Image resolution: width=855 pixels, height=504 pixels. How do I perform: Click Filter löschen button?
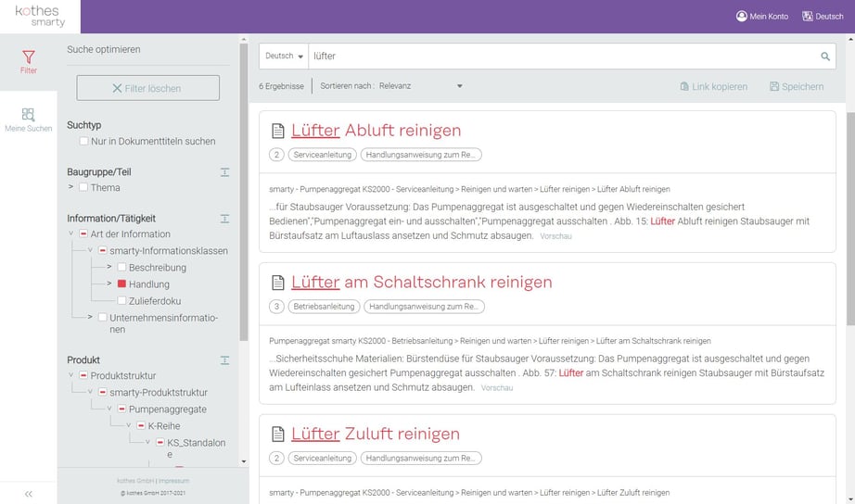point(147,88)
